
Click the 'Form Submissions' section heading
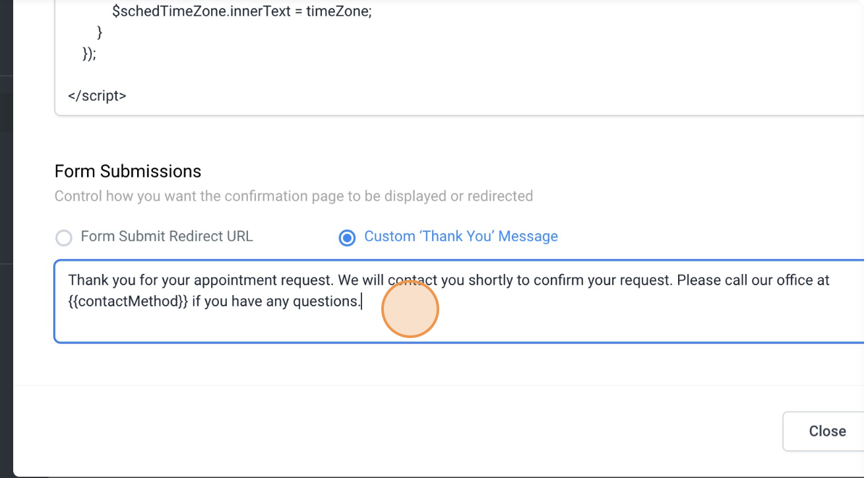coord(128,172)
